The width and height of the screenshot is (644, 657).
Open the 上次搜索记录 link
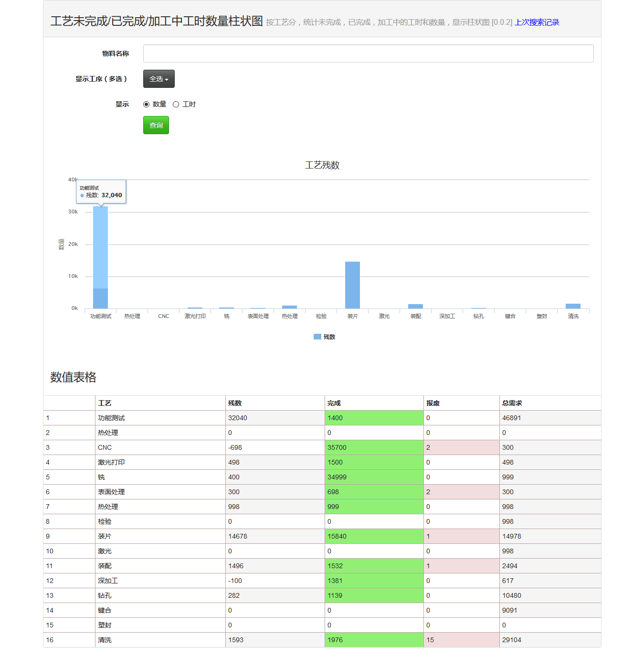(x=537, y=22)
